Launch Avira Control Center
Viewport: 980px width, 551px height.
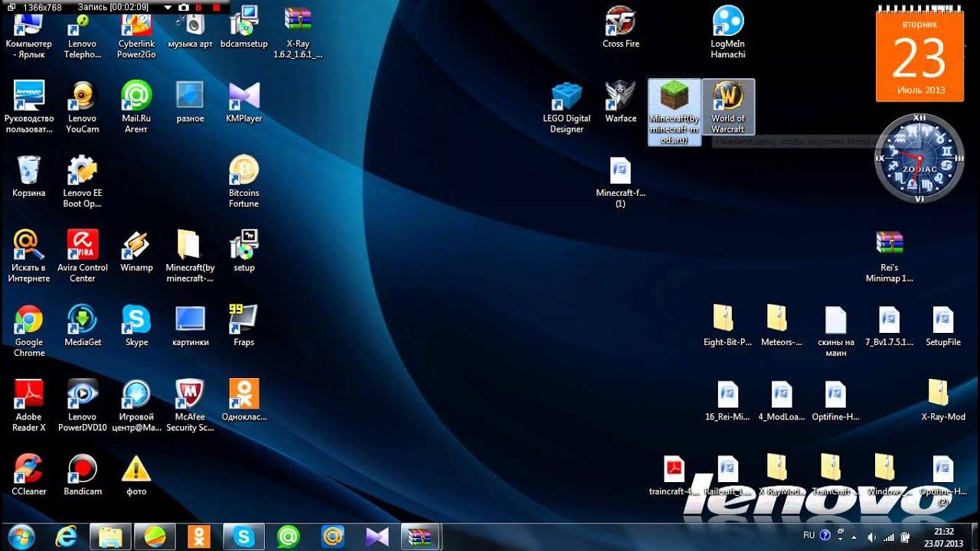click(x=83, y=256)
